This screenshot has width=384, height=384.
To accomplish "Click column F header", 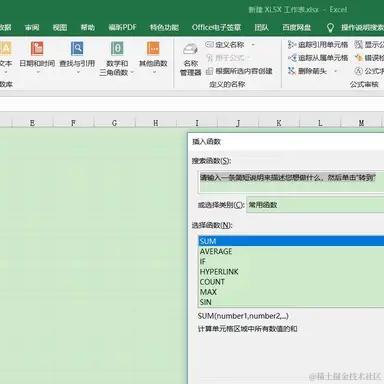I will (73, 123).
